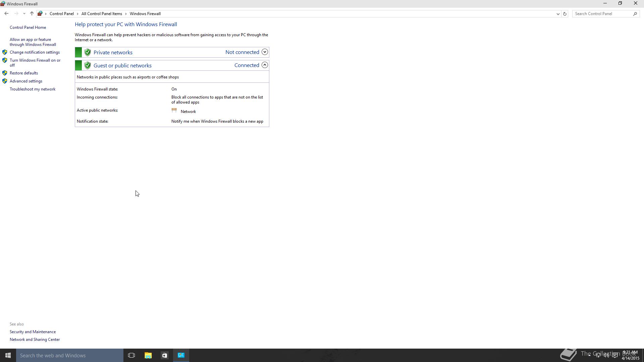Click the Connected status text

point(247,65)
